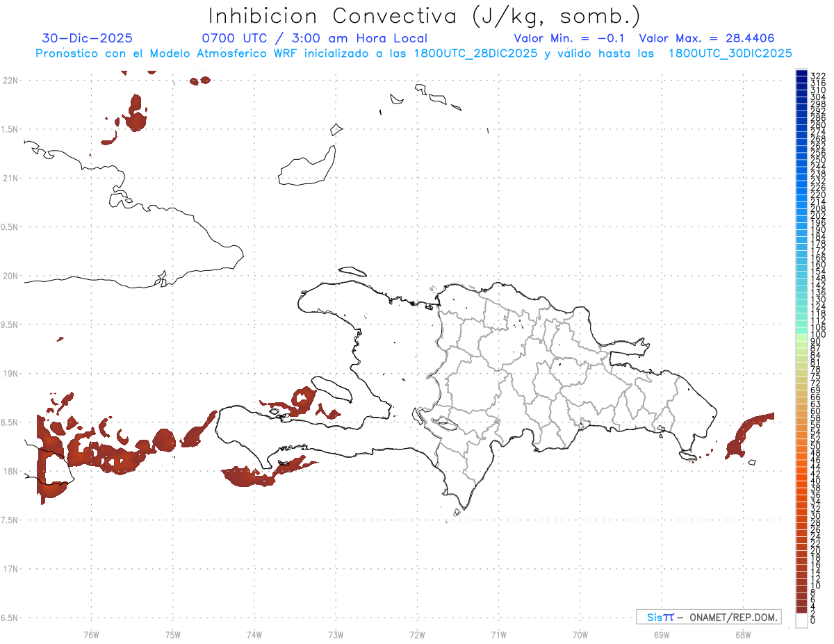Click the 'Pronostico con el Modelo Atmosferico WRF' line
The image size is (834, 644).
414,53
